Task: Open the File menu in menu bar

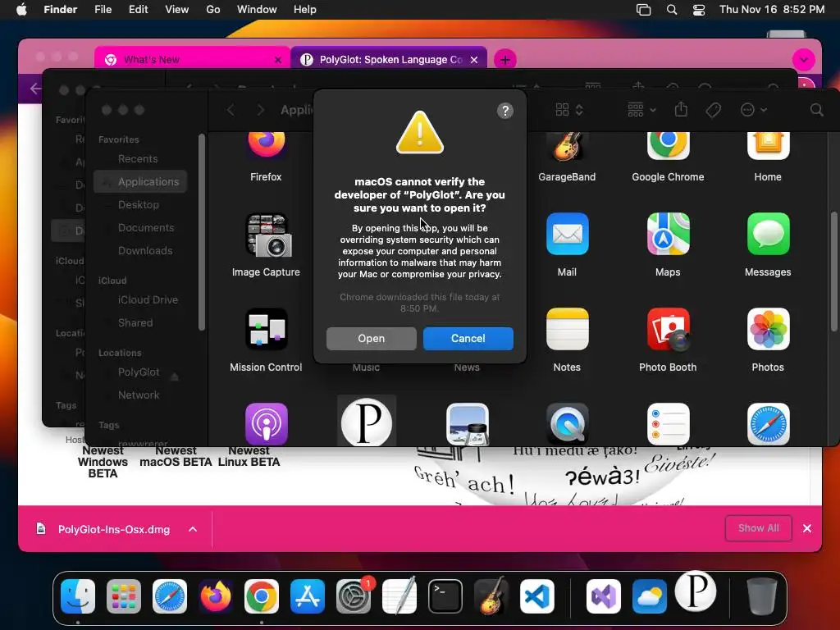Action: (x=103, y=10)
